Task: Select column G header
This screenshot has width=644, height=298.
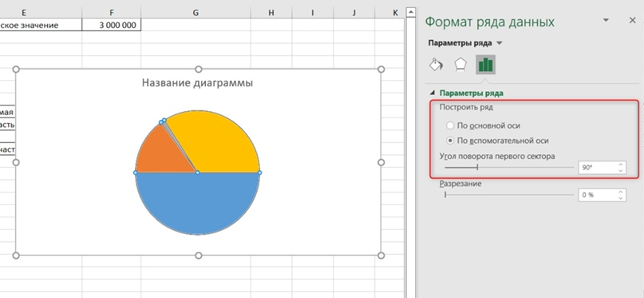Action: pyautogui.click(x=196, y=13)
